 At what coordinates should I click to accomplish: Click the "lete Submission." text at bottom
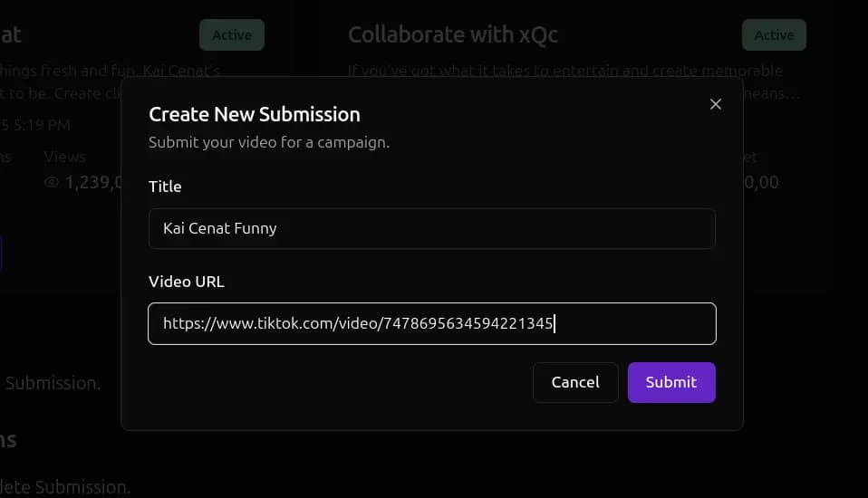coord(65,487)
